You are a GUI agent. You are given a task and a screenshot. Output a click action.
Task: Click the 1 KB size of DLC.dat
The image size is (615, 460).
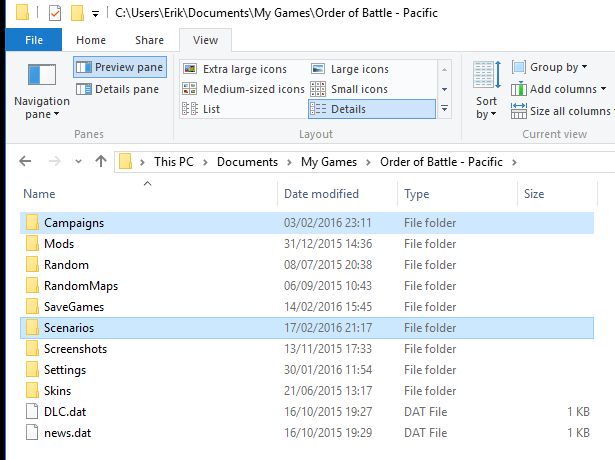578,412
